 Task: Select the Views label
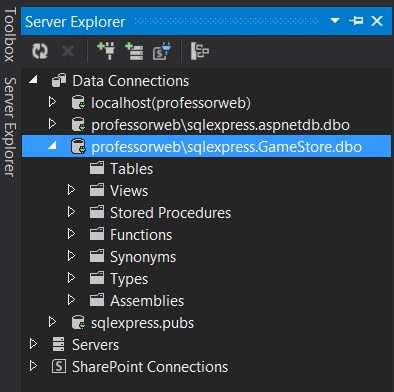click(129, 191)
